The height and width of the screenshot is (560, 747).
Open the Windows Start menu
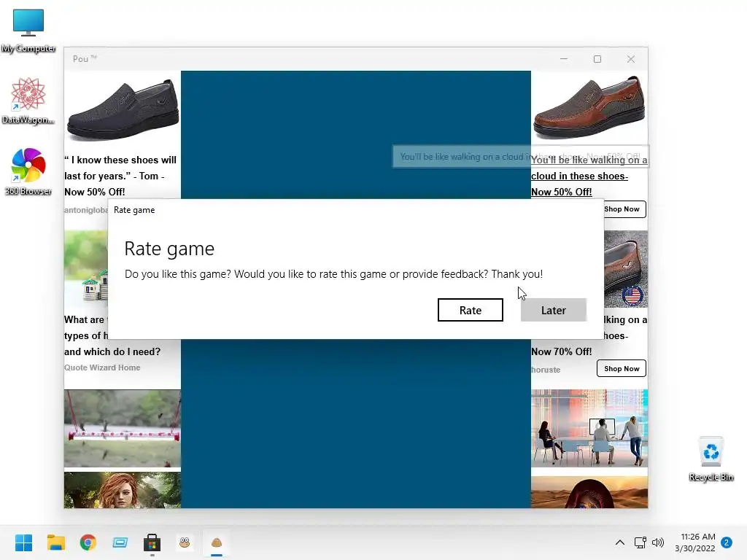[23, 542]
